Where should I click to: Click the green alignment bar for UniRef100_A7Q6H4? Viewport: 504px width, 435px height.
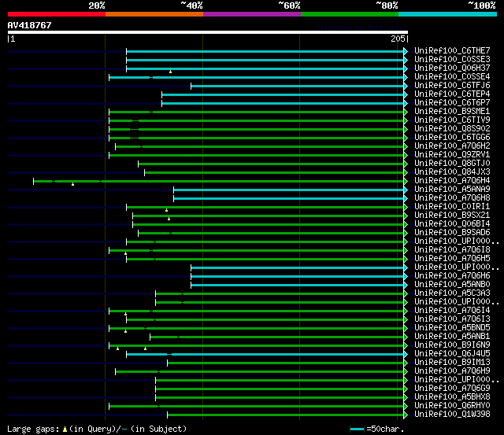tap(219, 182)
